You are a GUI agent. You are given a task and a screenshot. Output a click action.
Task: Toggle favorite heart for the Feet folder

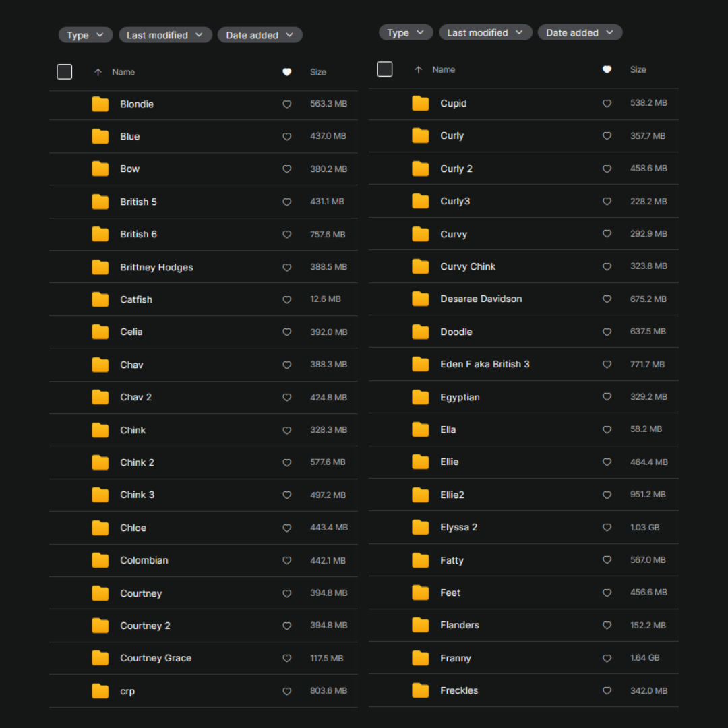[x=607, y=593]
